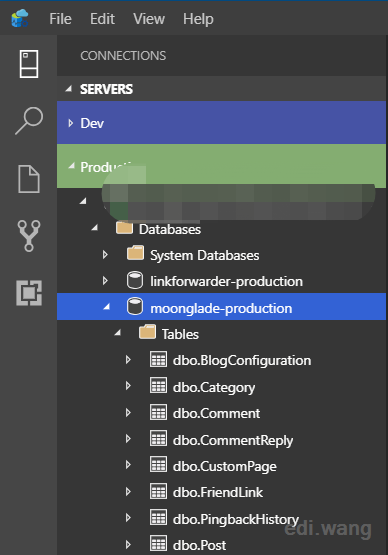
Task: Collapse the moonglade-production database node
Action: point(107,307)
